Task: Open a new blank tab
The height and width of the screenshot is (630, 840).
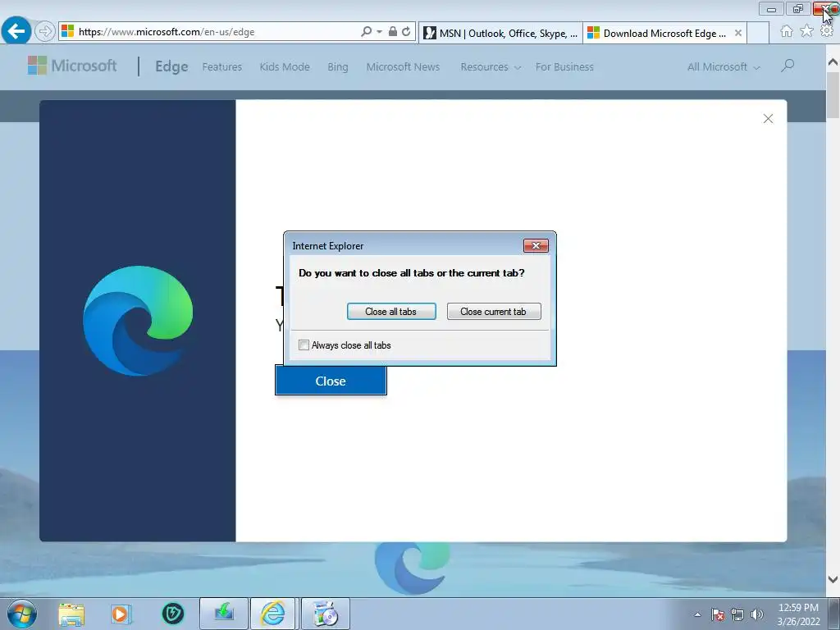Action: [x=758, y=33]
